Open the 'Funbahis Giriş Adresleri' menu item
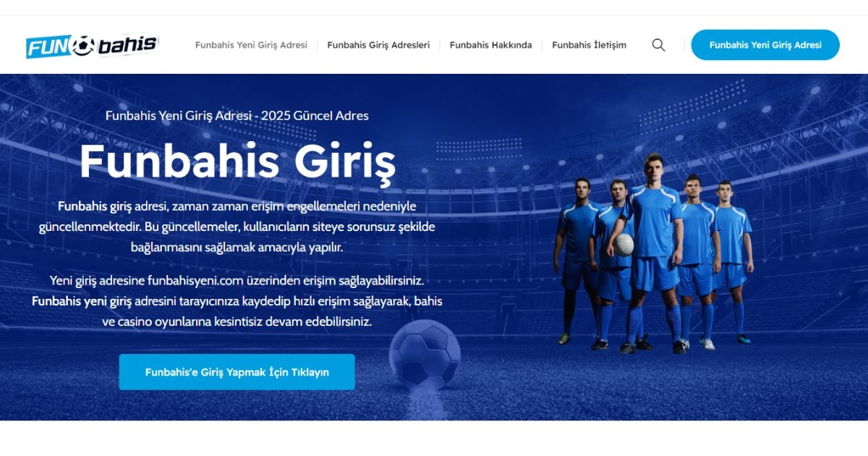The width and height of the screenshot is (868, 456). pos(378,45)
